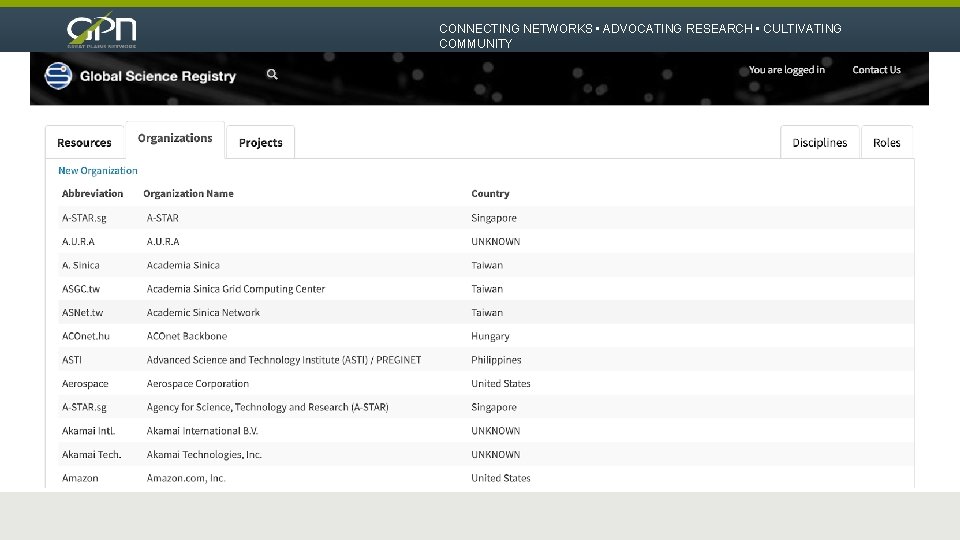This screenshot has width=960, height=540.
Task: Select the ACOnet.hu abbreviation
Action: pos(86,336)
